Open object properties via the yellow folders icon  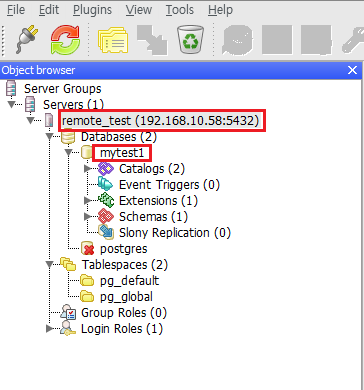(x=113, y=41)
